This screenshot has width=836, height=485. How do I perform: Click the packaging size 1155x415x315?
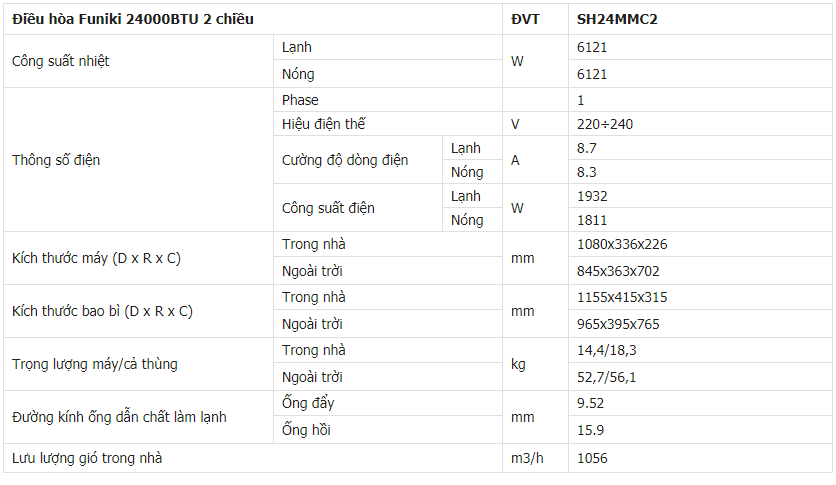click(622, 297)
